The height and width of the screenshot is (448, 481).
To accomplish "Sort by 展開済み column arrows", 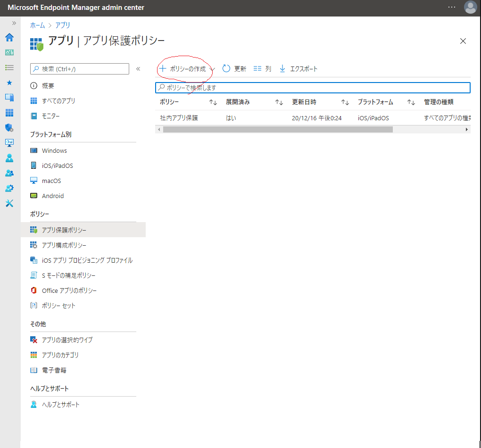I will [x=279, y=102].
